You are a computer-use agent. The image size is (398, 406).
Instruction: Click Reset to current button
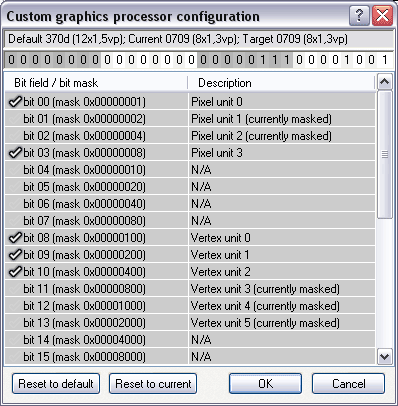pos(153,384)
